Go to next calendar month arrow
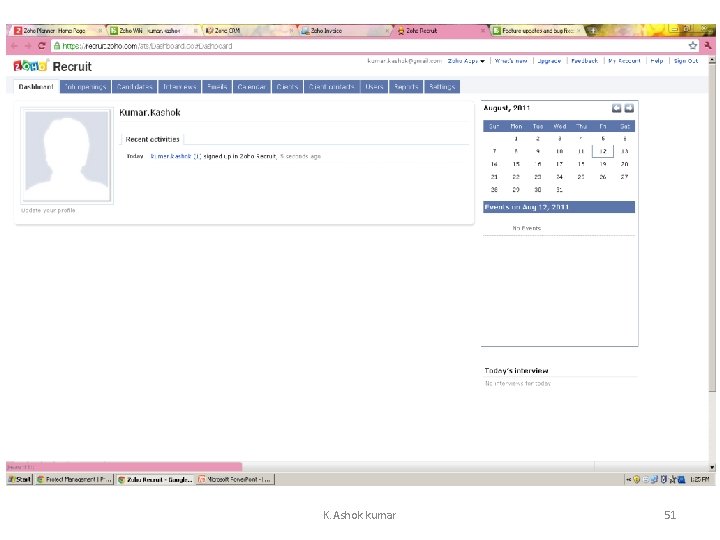Viewport: 720px width, 540px height. click(629, 108)
